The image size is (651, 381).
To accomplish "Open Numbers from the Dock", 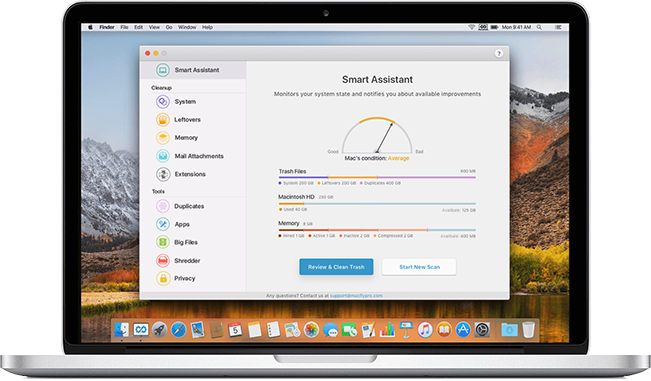I will coord(387,330).
